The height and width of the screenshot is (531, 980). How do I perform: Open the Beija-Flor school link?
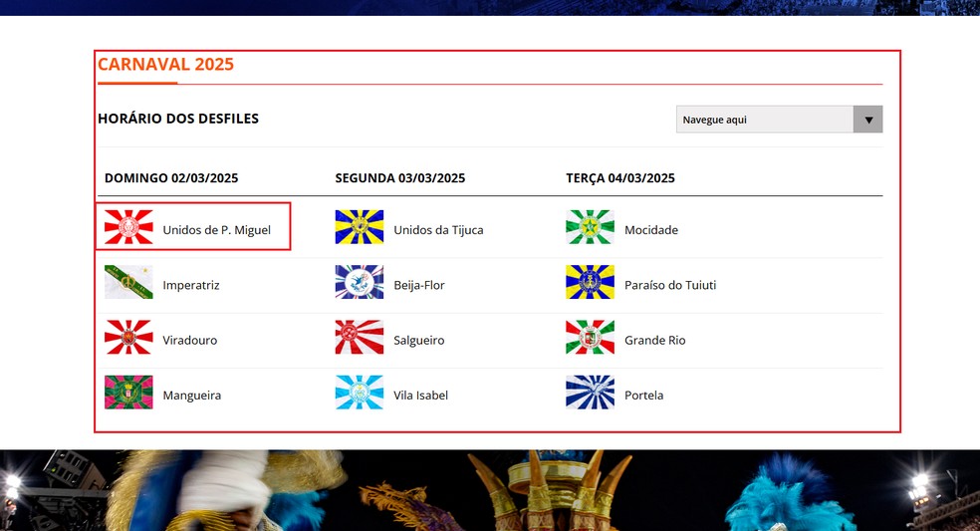pyautogui.click(x=419, y=285)
